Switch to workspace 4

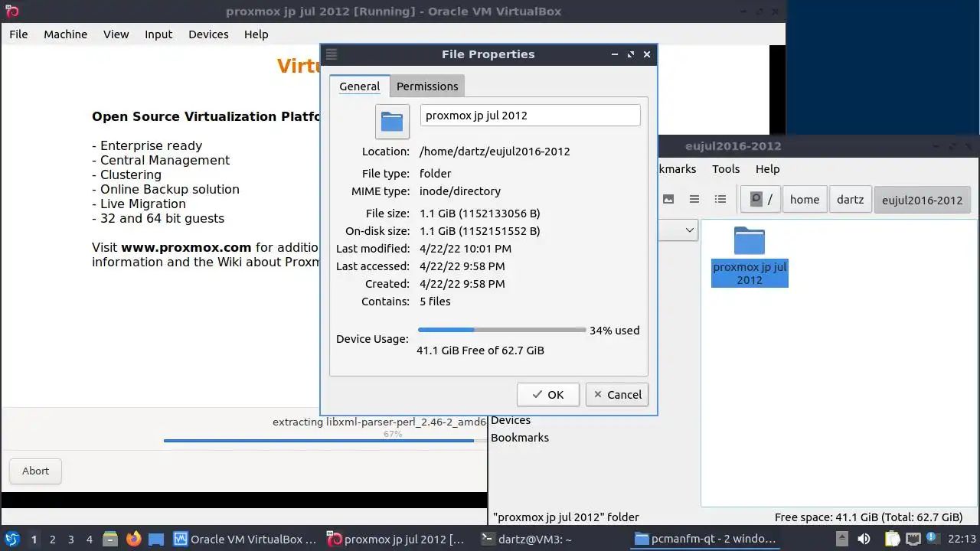click(89, 539)
